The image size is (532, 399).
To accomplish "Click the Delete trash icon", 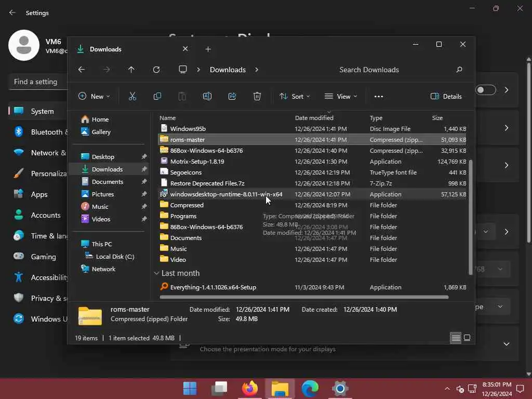I will [257, 96].
